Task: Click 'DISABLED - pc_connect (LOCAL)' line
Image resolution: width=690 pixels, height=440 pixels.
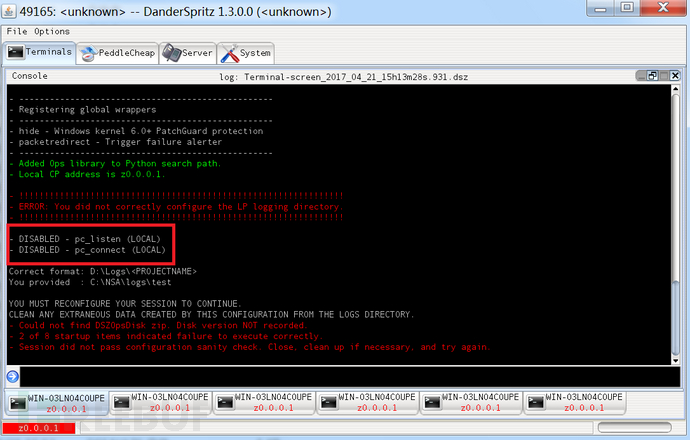Action: point(88,250)
